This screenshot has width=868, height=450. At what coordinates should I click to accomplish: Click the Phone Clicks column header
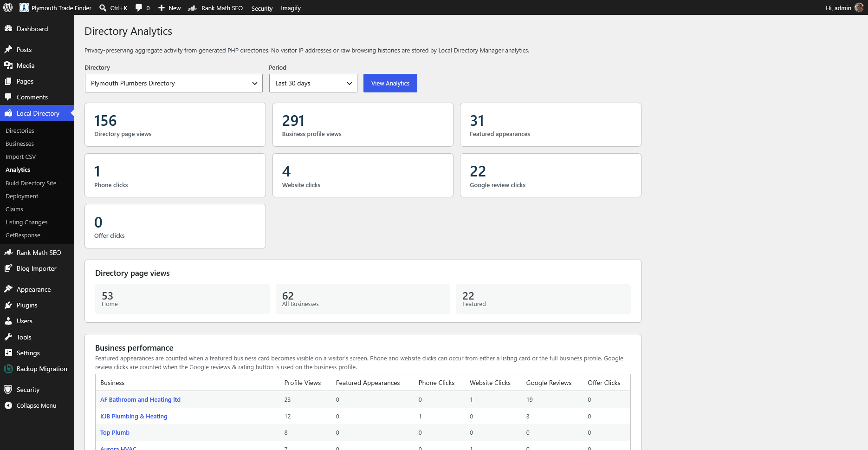[436, 383]
